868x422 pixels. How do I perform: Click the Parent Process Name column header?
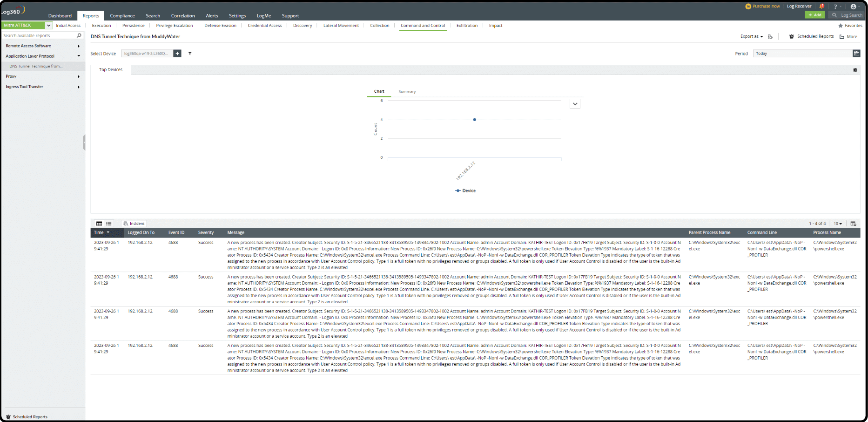(x=710, y=232)
